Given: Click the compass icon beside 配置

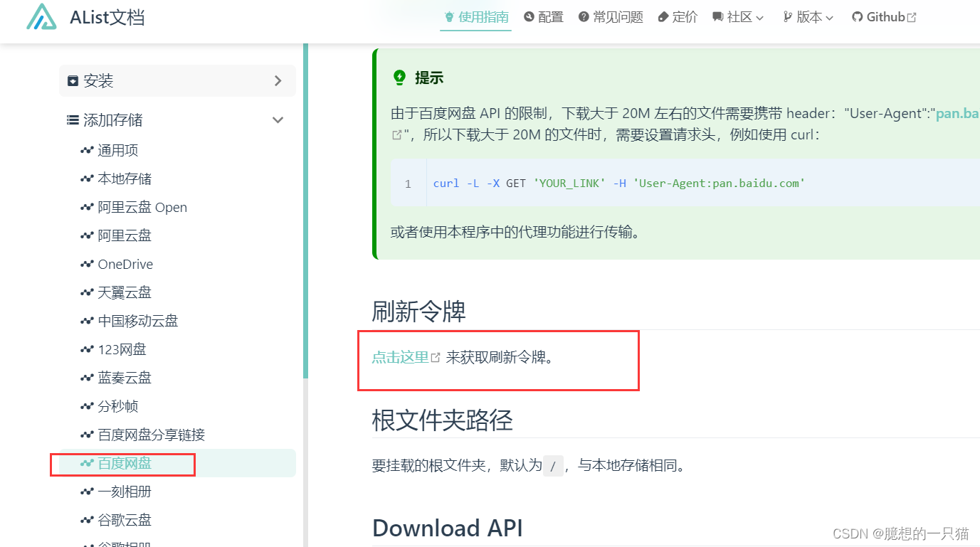Looking at the screenshot, I should (529, 17).
